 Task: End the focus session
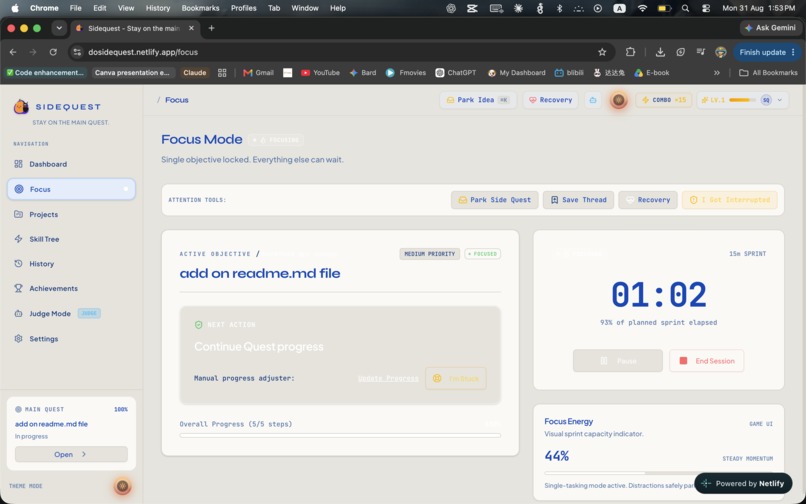(706, 361)
